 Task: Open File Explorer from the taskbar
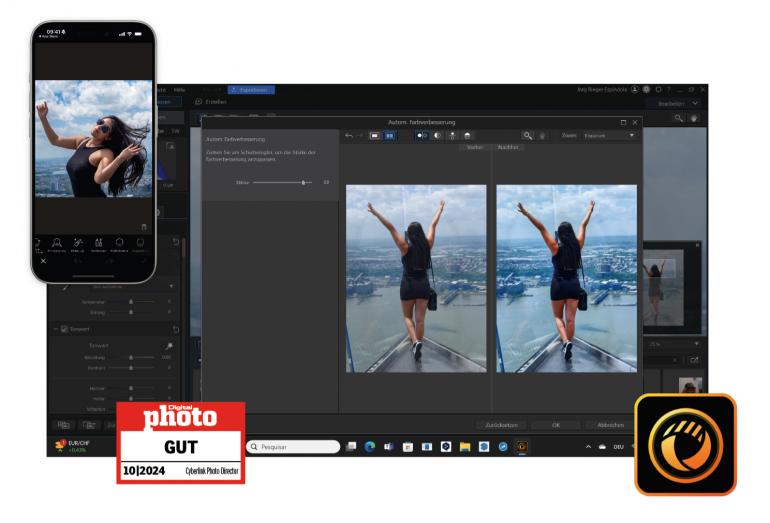465,446
